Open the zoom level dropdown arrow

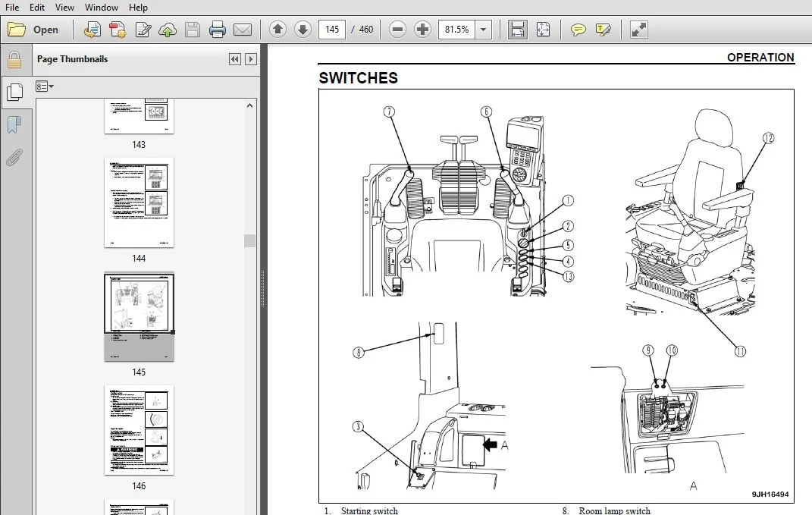tap(483, 30)
